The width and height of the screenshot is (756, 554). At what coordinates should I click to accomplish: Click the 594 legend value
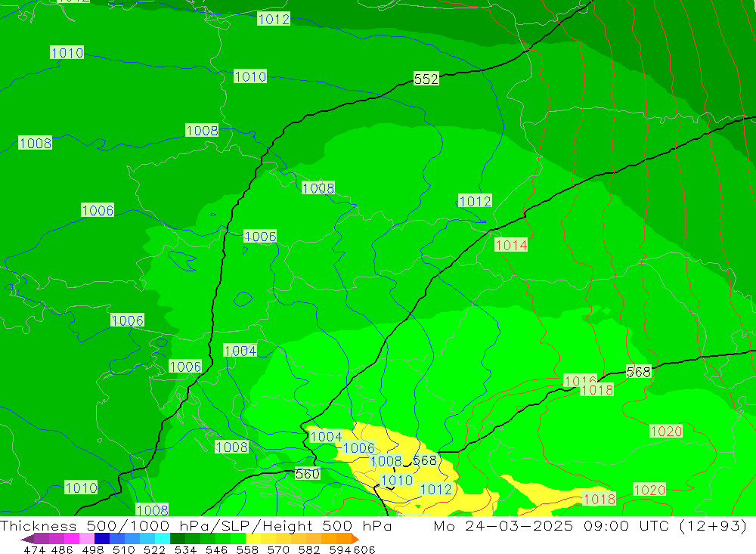(x=340, y=549)
